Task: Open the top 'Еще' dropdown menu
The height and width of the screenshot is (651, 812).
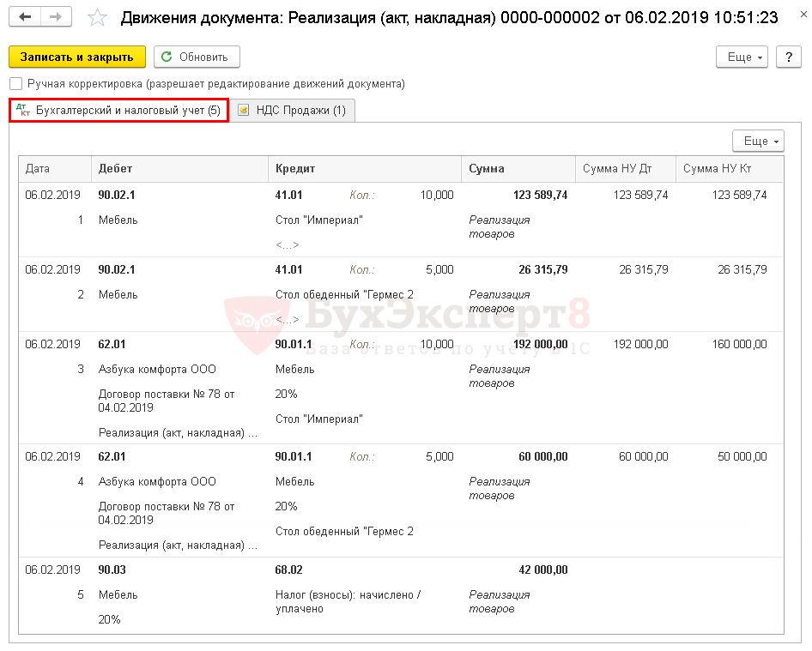Action: (x=742, y=57)
